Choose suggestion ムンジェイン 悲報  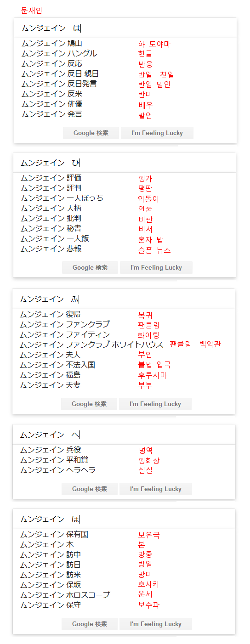(x=51, y=249)
